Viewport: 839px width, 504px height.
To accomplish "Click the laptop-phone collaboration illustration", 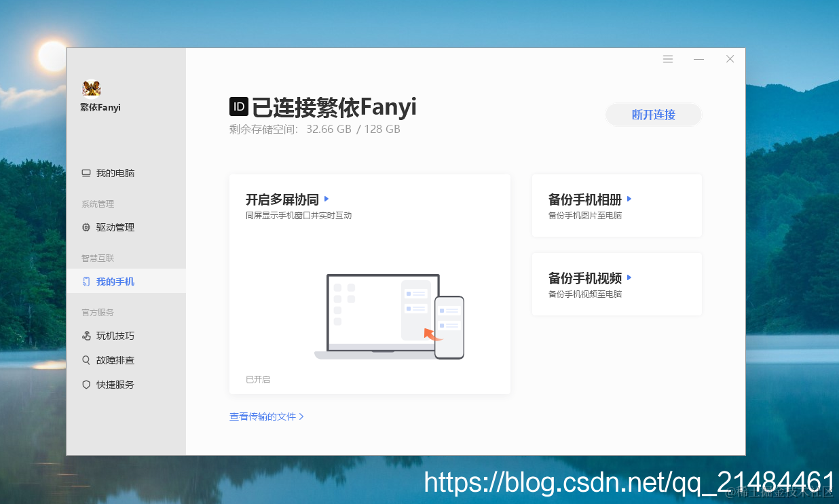I will pyautogui.click(x=389, y=315).
